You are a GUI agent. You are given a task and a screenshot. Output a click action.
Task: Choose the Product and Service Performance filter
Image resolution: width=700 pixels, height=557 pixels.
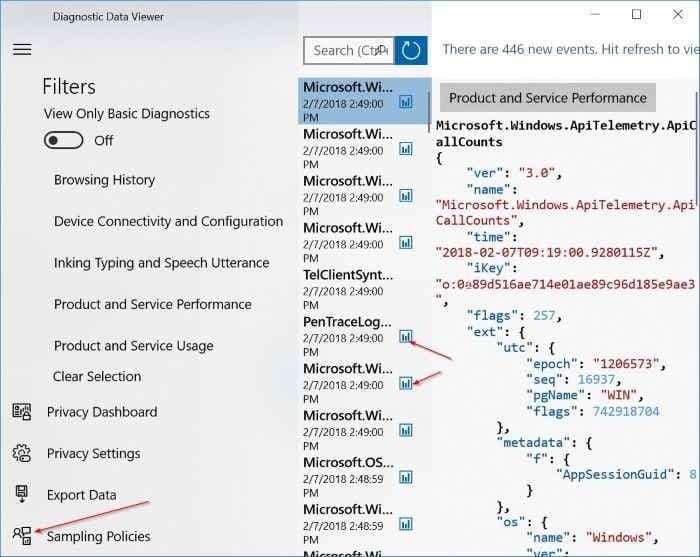tap(152, 304)
